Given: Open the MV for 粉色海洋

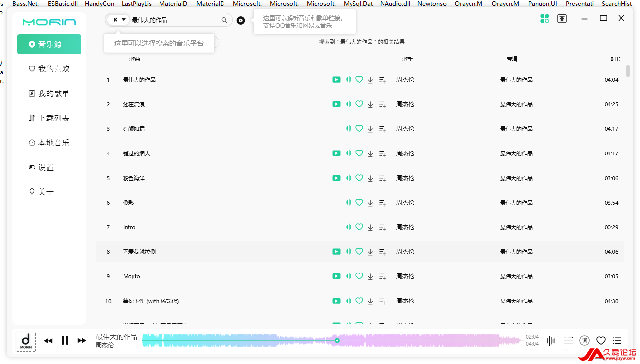Looking at the screenshot, I should pos(336,178).
